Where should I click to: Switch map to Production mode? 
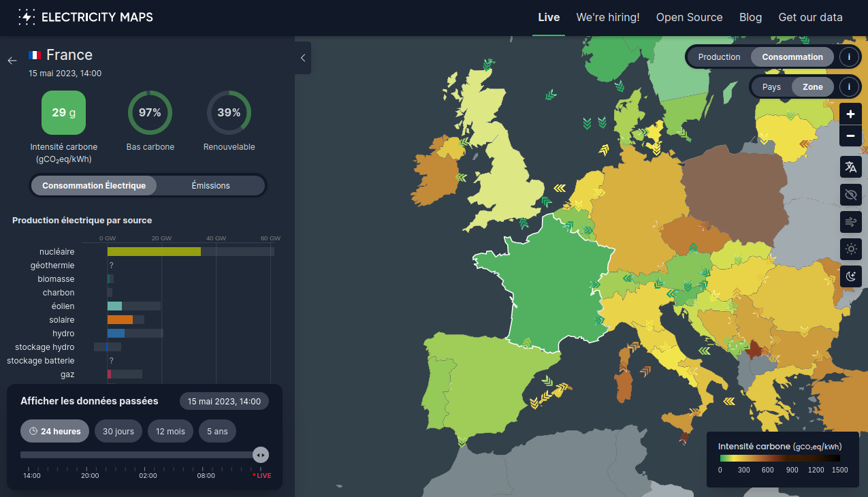(x=719, y=57)
